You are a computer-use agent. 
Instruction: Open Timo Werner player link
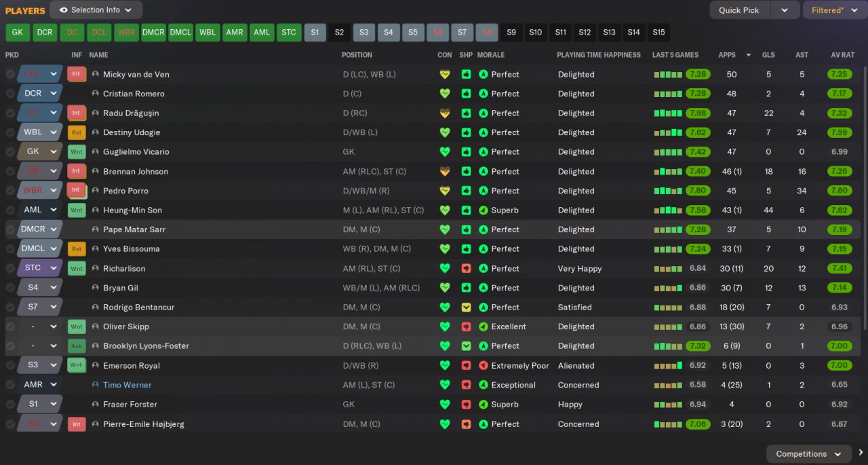(x=127, y=385)
